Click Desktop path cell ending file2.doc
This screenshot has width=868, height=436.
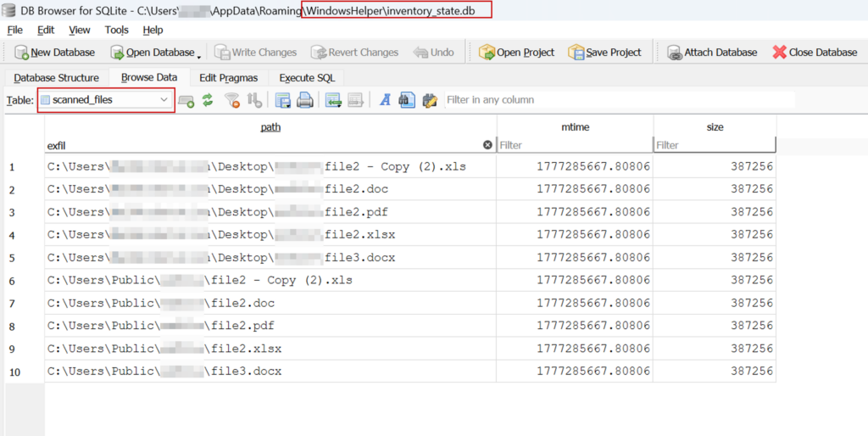coord(270,189)
